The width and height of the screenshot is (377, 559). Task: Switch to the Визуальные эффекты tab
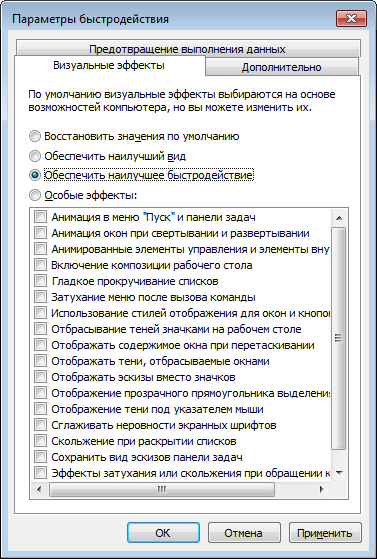pos(109,65)
